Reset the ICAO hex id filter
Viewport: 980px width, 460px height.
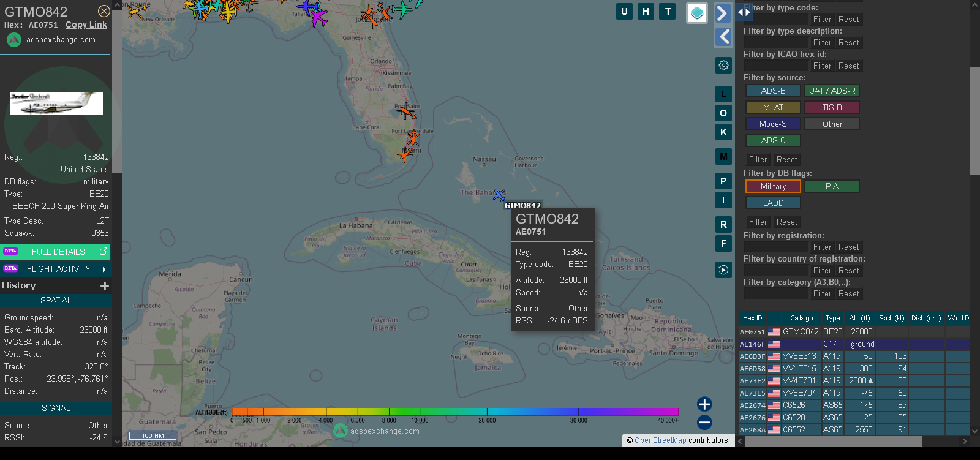(x=848, y=66)
